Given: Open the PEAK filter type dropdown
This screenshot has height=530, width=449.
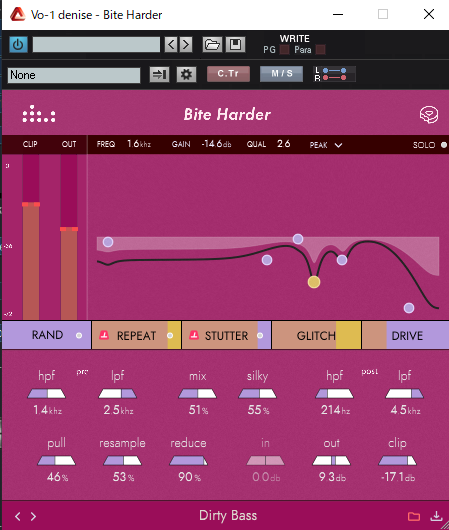Looking at the screenshot, I should tap(326, 145).
